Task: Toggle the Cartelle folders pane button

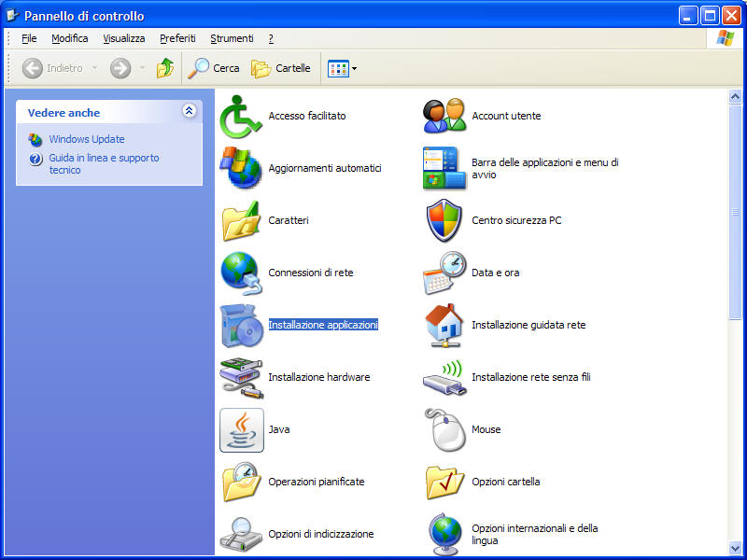Action: tap(281, 68)
